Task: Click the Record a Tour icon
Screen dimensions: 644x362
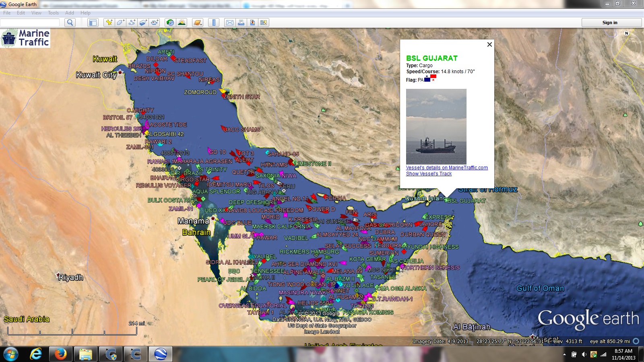Action: click(x=155, y=23)
